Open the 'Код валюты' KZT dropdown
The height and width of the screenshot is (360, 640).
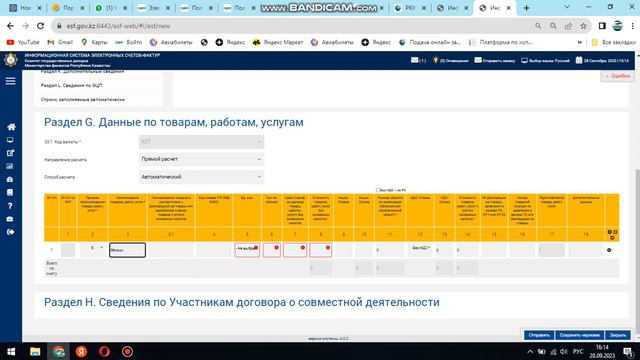[201, 142]
